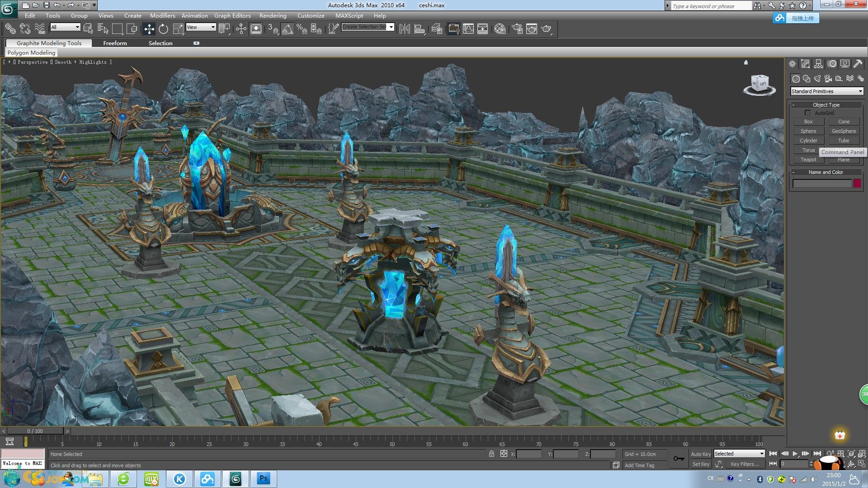Click the Cameras category icon
The width and height of the screenshot is (868, 488).
(828, 78)
